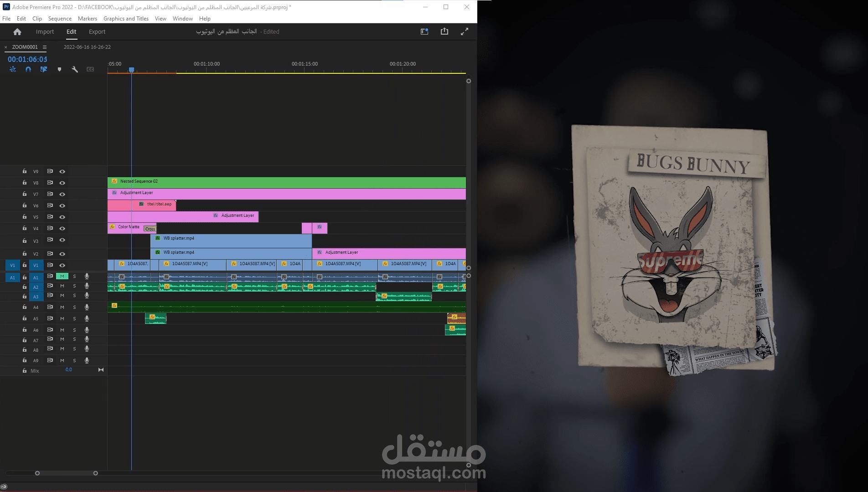The height and width of the screenshot is (492, 868).
Task: Hide track V7 using its eye icon
Action: click(62, 194)
